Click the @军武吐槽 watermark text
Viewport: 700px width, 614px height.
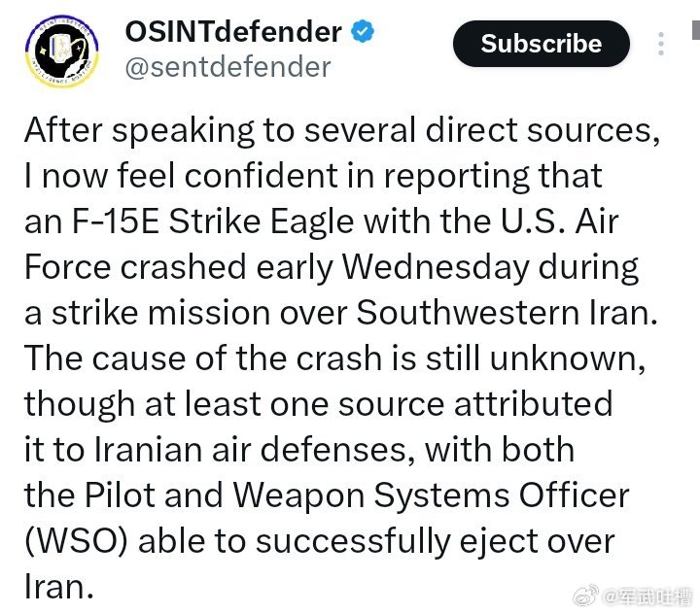(647, 597)
